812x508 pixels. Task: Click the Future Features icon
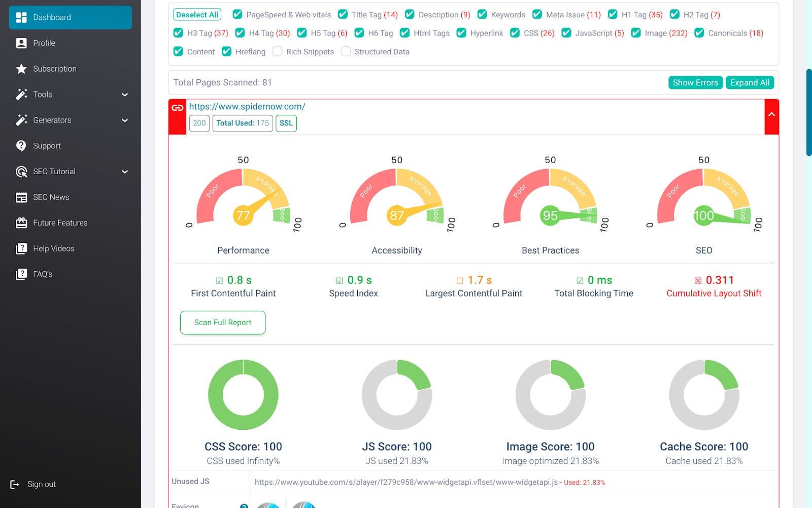point(21,223)
